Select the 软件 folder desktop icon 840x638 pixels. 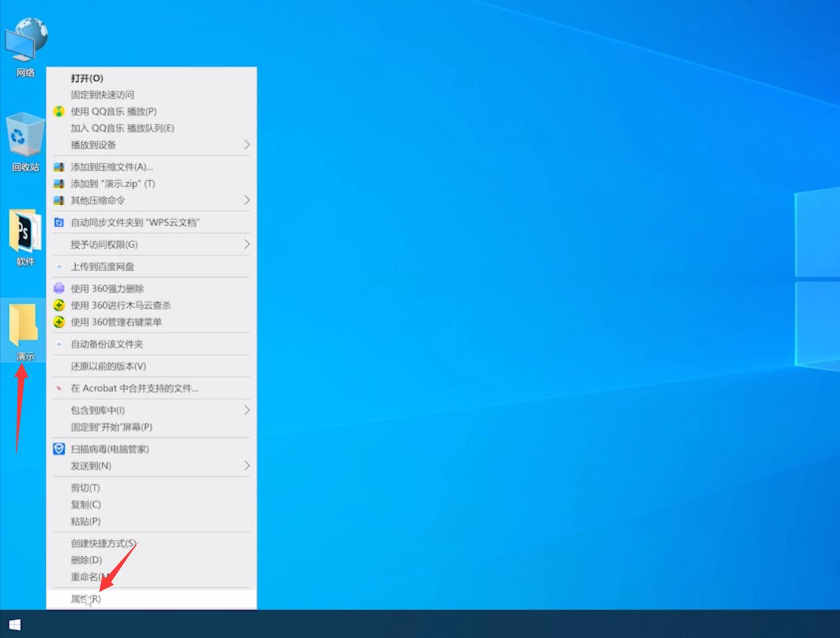25,238
